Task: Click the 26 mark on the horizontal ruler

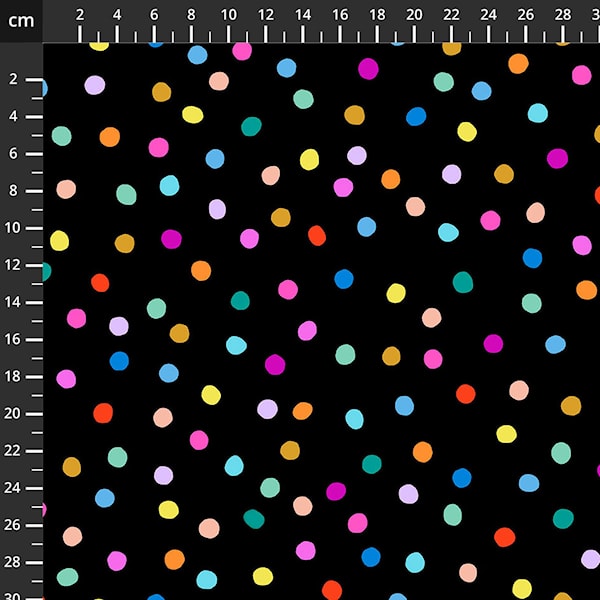Action: coord(525,15)
